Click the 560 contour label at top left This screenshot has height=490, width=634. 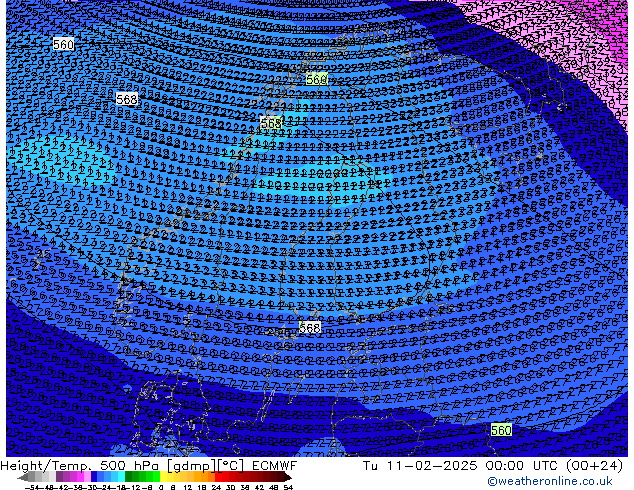click(x=63, y=44)
